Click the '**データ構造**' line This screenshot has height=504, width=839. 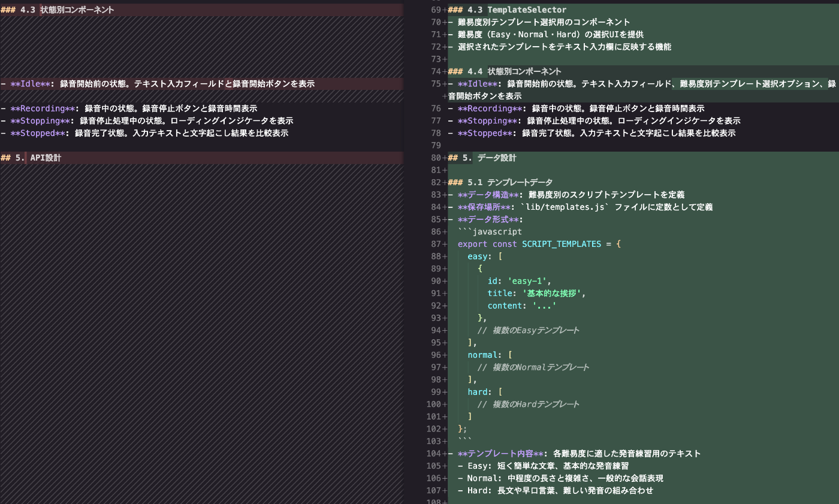click(566, 195)
